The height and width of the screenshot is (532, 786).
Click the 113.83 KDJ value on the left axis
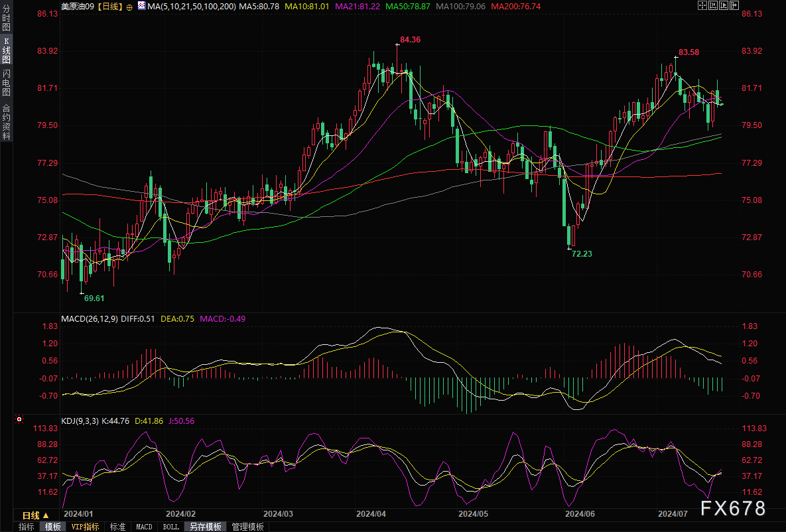tap(46, 429)
